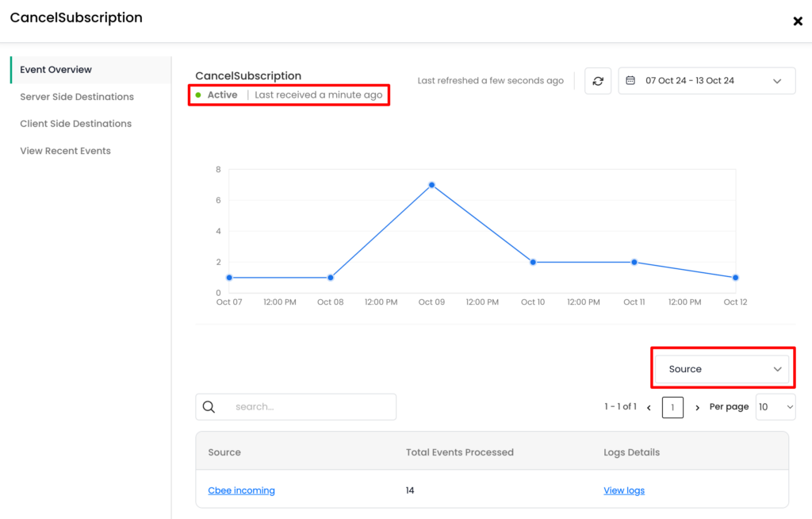This screenshot has height=519, width=812.
Task: Click the CancelSubscription panel title
Action: (x=76, y=17)
